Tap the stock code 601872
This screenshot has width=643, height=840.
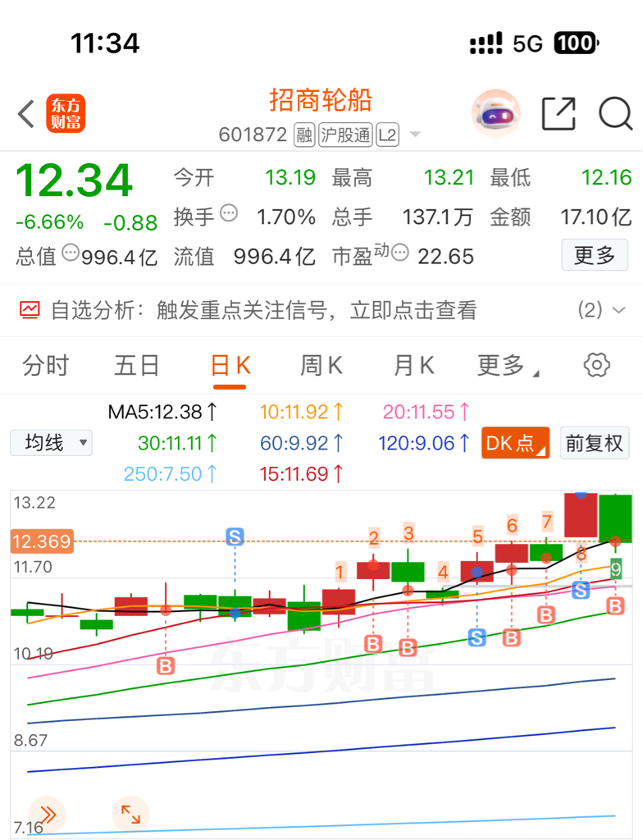coord(253,135)
